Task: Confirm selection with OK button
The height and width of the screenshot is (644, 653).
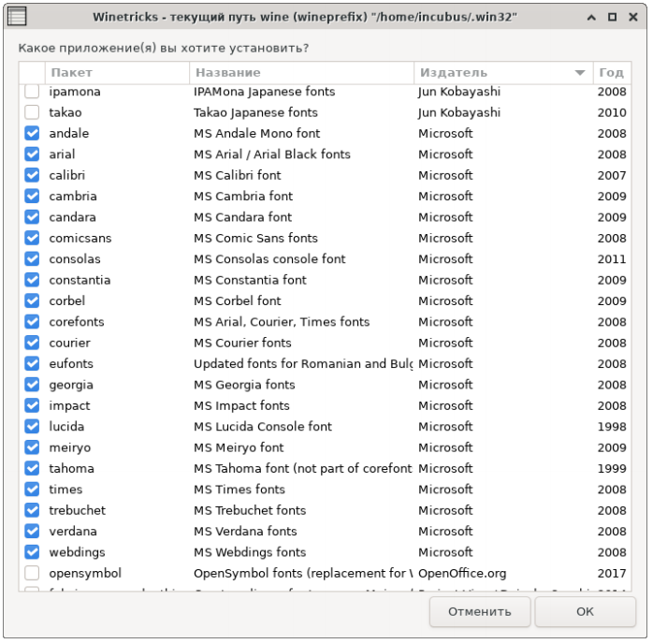Action: [585, 612]
